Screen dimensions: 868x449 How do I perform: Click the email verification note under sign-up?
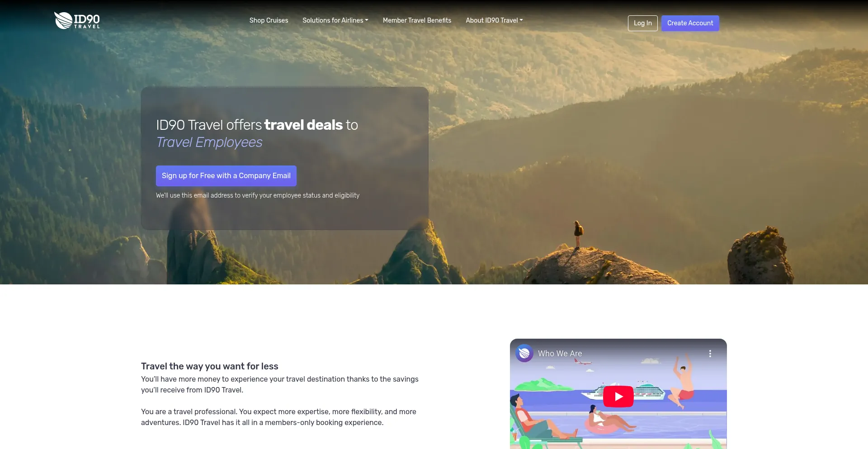point(258,195)
